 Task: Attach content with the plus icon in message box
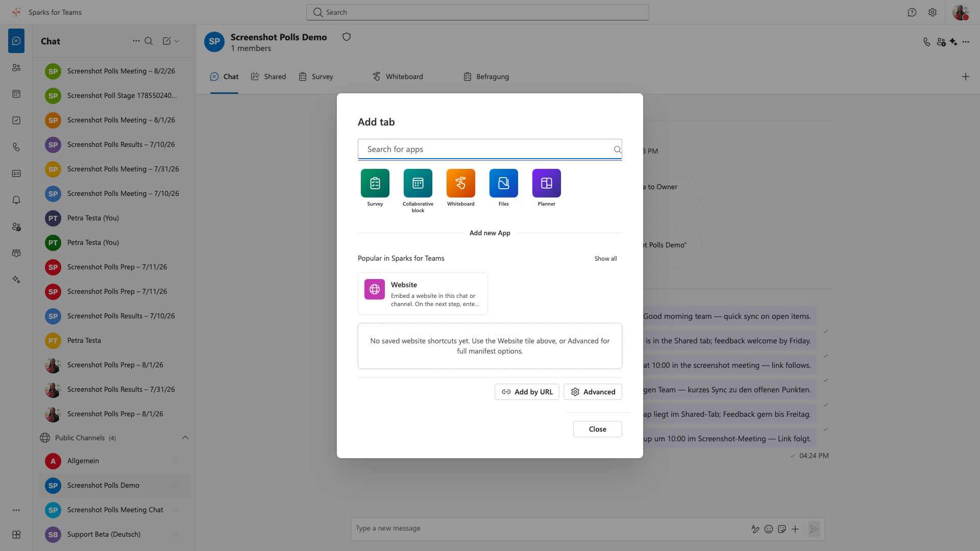point(795,529)
